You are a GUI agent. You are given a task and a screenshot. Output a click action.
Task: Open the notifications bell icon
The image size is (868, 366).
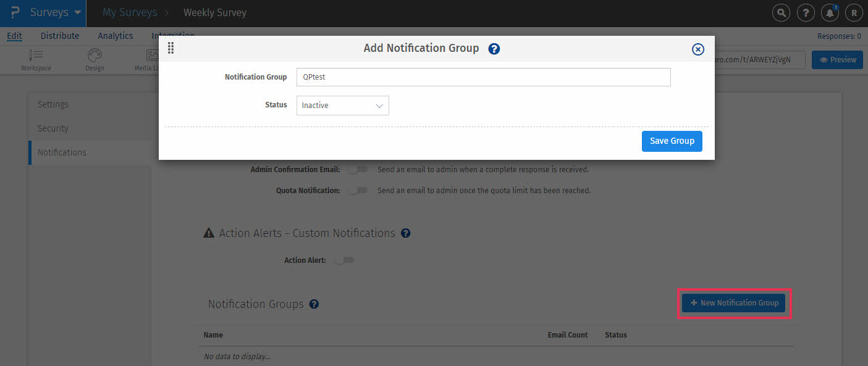point(830,12)
